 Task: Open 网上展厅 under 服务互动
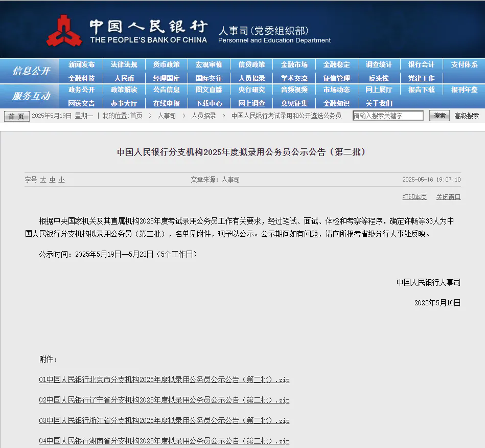pyautogui.click(x=379, y=90)
